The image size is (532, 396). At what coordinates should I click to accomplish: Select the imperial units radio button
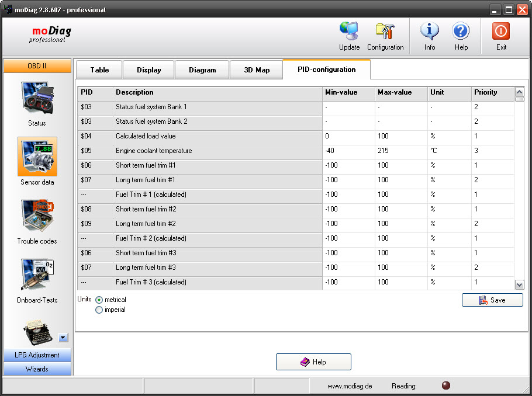(x=99, y=310)
